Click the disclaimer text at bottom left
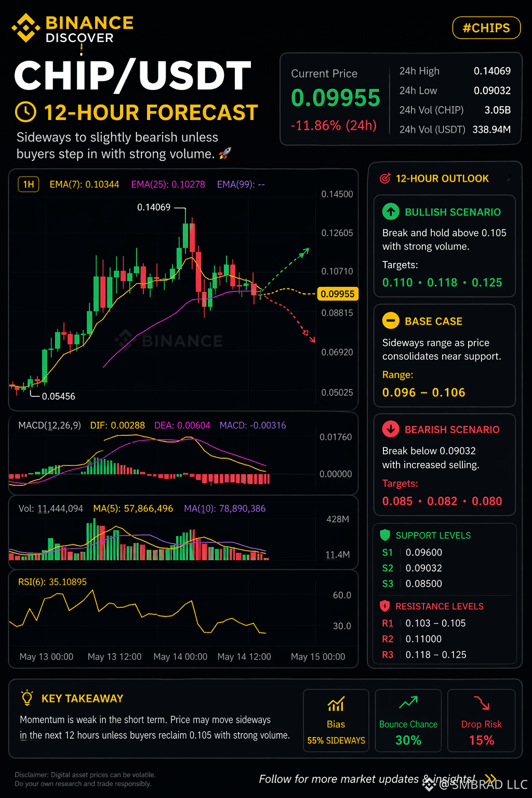This screenshot has width=532, height=798. pos(85,779)
